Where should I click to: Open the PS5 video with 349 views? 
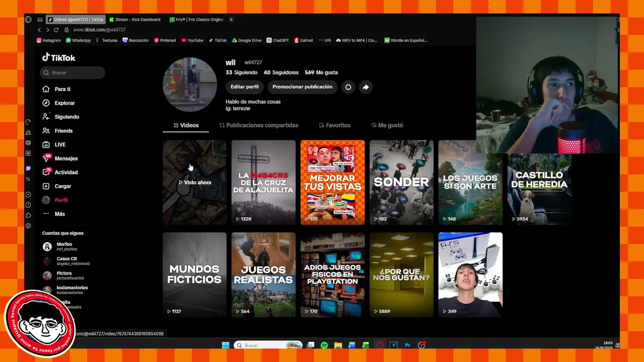(470, 275)
